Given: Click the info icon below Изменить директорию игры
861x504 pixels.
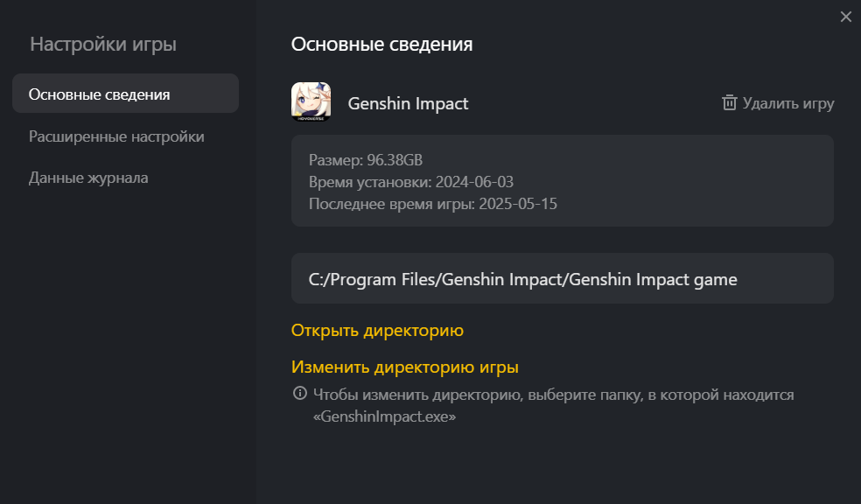Looking at the screenshot, I should [x=300, y=395].
